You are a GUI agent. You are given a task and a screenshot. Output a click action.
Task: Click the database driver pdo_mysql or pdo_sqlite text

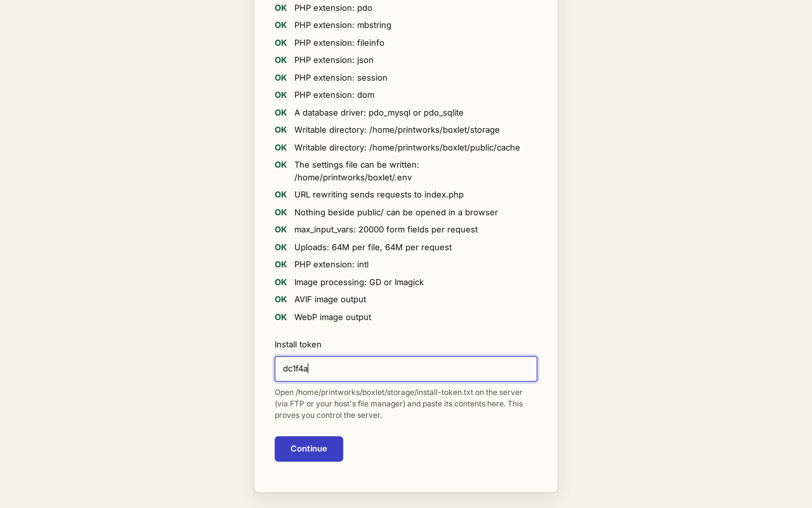tap(379, 113)
